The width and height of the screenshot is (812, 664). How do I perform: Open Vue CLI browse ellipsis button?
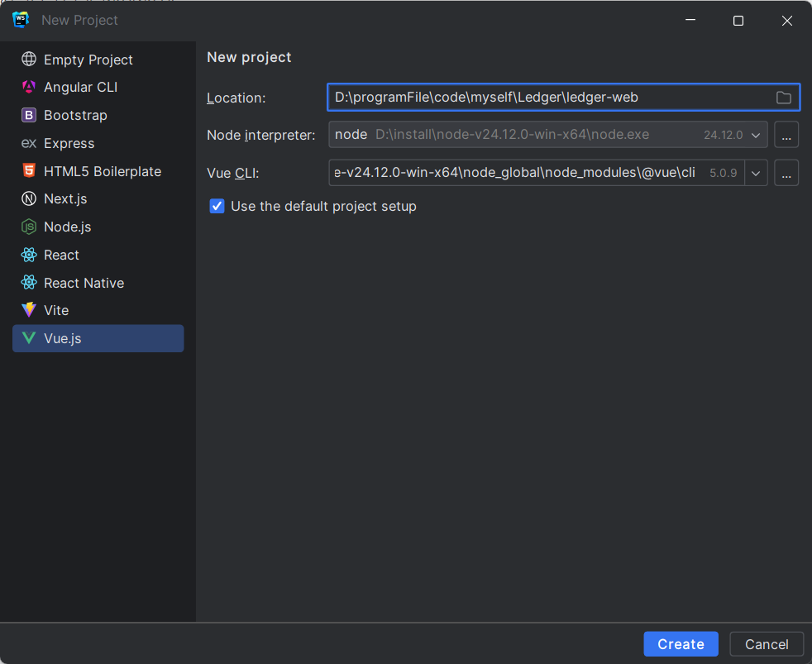point(786,173)
